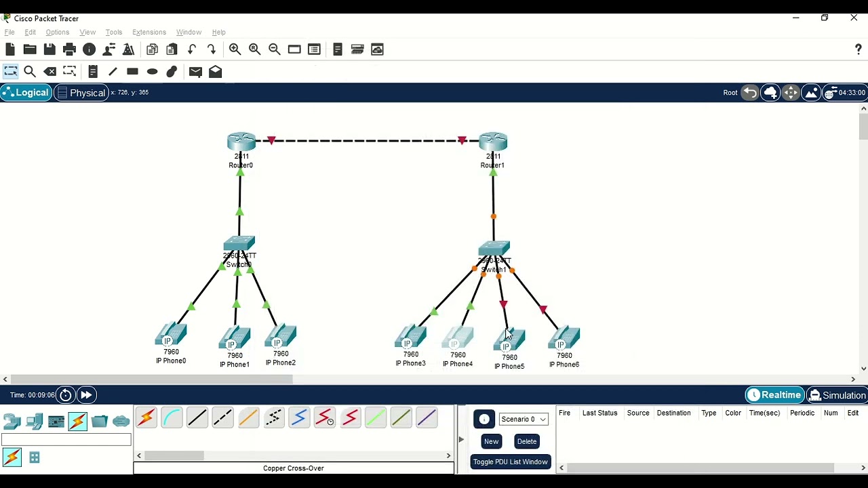Click the IP Phone0 device
868x488 pixels.
point(171,334)
